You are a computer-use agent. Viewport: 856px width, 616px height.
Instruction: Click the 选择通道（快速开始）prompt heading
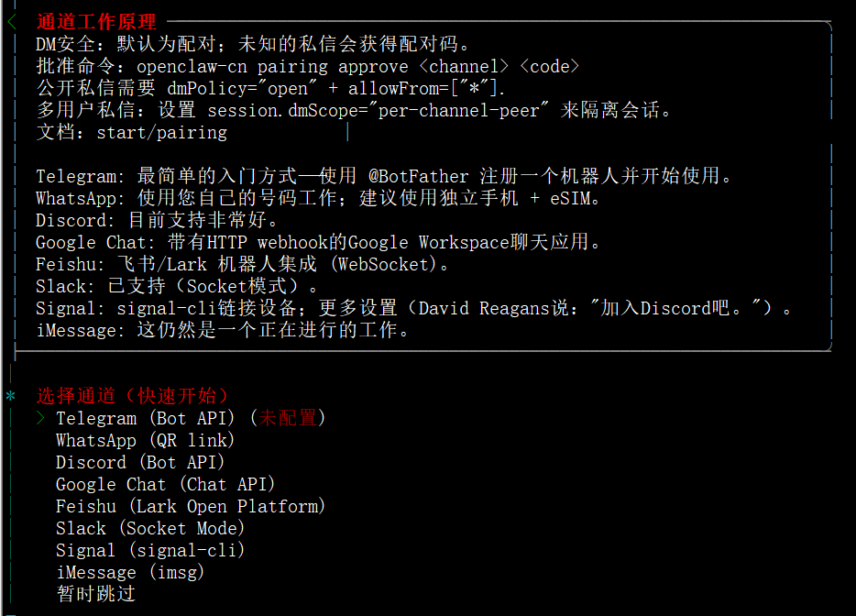(x=132, y=396)
